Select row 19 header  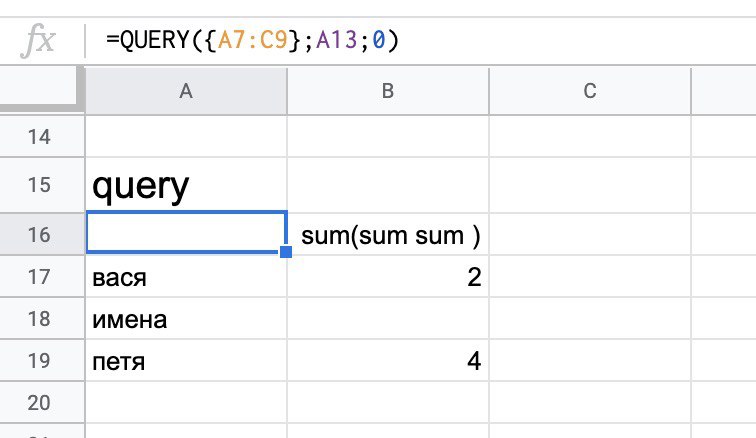coord(40,361)
